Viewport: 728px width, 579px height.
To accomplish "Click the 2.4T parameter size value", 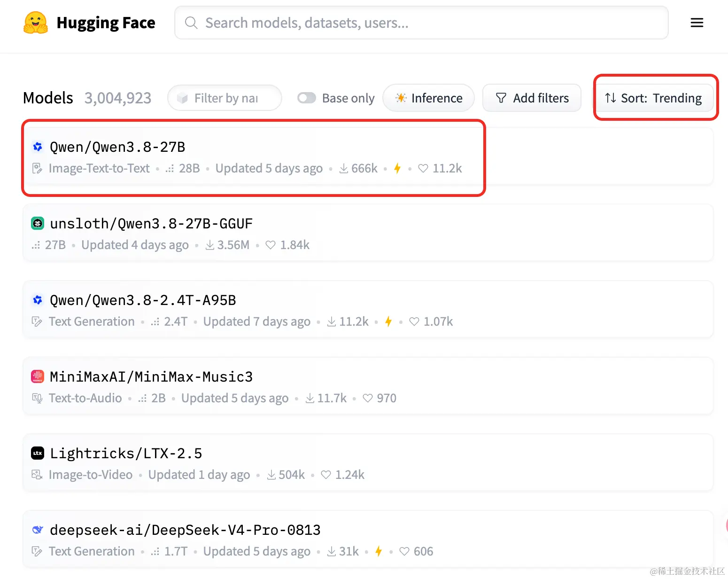I will point(176,321).
